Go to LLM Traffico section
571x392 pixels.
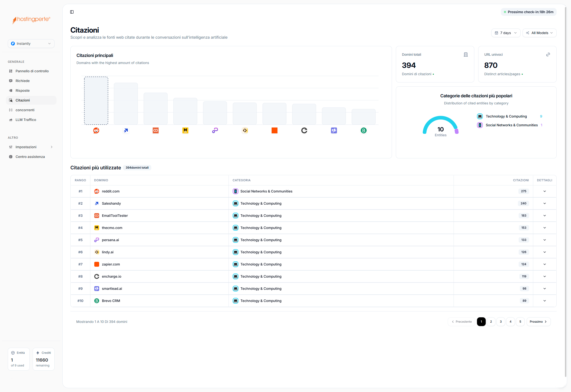pos(26,120)
